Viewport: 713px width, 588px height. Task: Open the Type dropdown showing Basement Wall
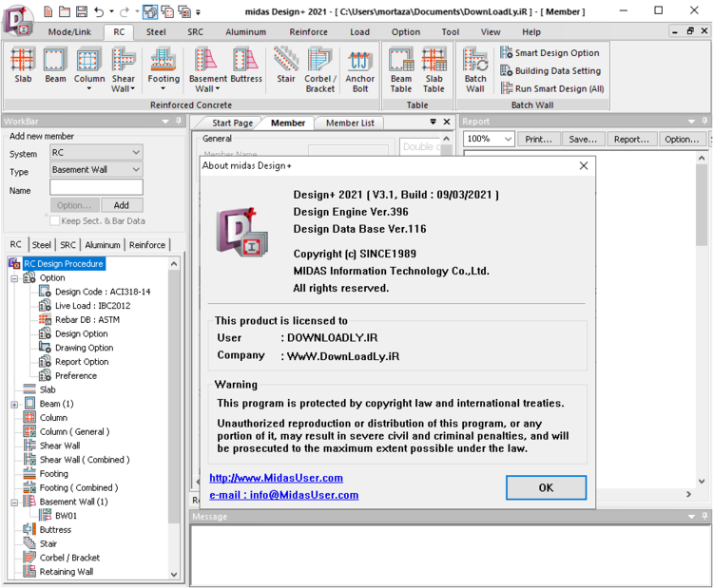[97, 170]
